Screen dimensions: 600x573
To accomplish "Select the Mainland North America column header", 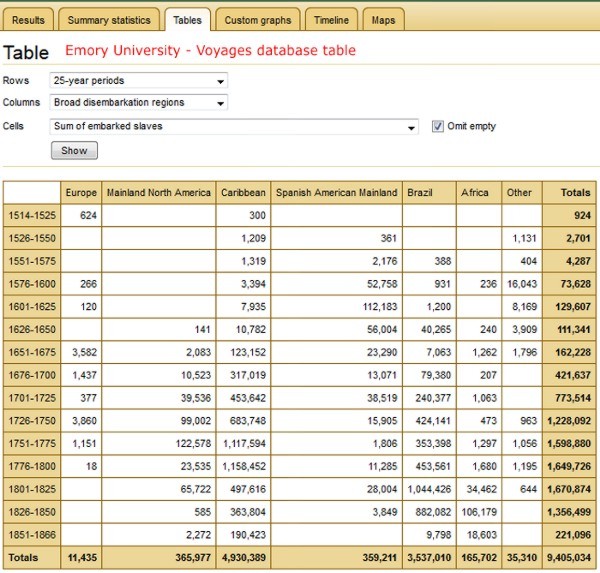I will 159,192.
